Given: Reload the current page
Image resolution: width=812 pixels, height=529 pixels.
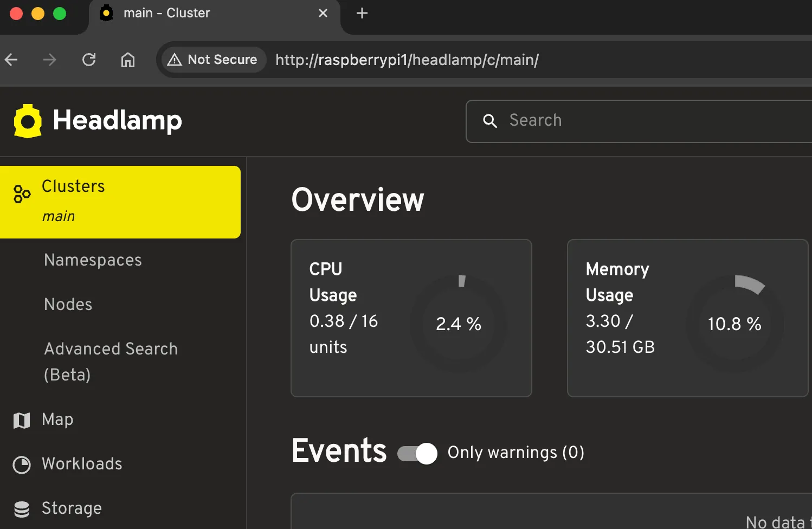Looking at the screenshot, I should coord(89,60).
